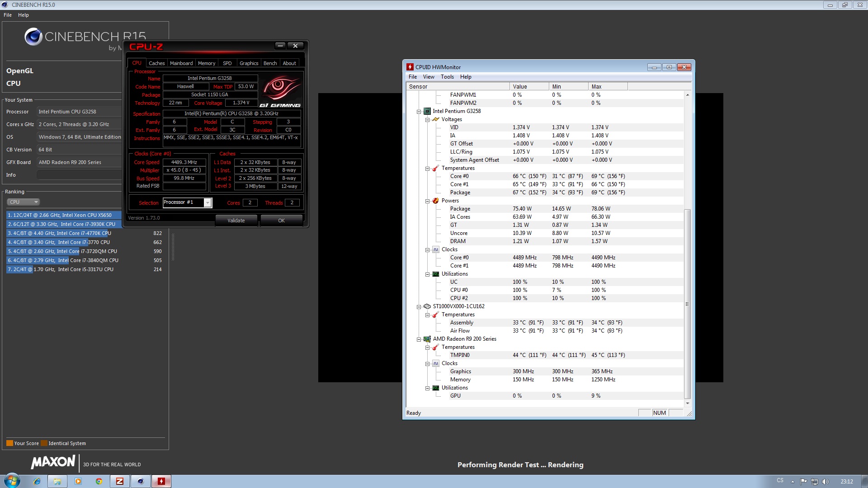The width and height of the screenshot is (868, 488).
Task: Launch Internet Explorer from the taskbar
Action: pos(37,481)
